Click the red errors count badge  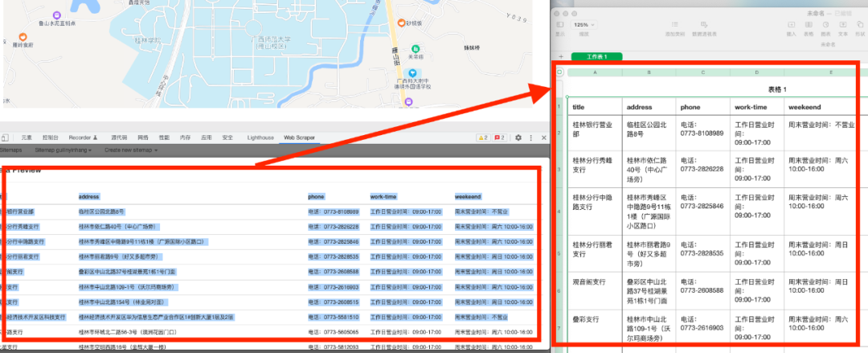(499, 138)
